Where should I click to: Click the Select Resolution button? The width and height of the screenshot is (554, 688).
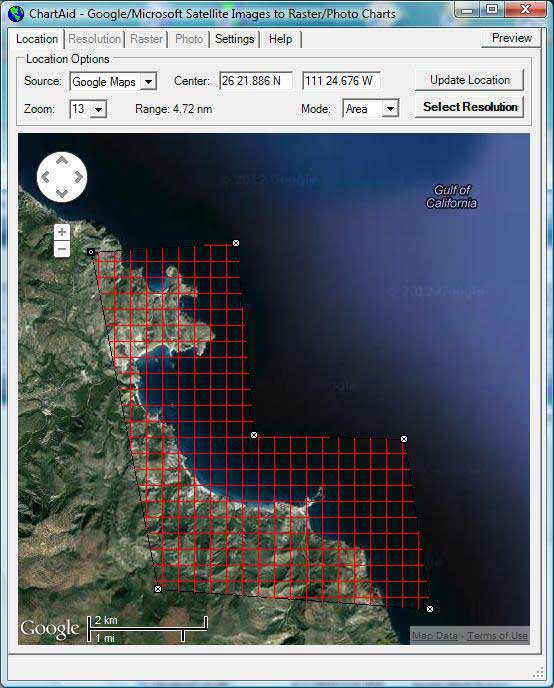pyautogui.click(x=470, y=107)
